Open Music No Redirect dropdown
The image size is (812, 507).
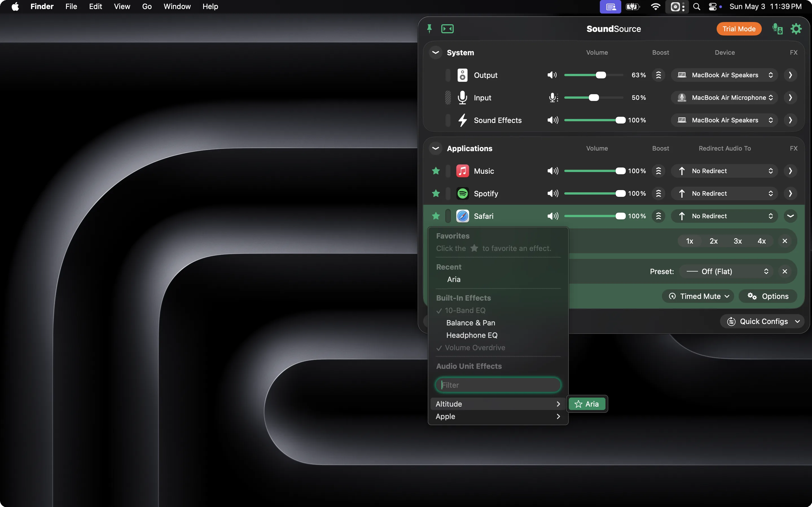point(724,171)
